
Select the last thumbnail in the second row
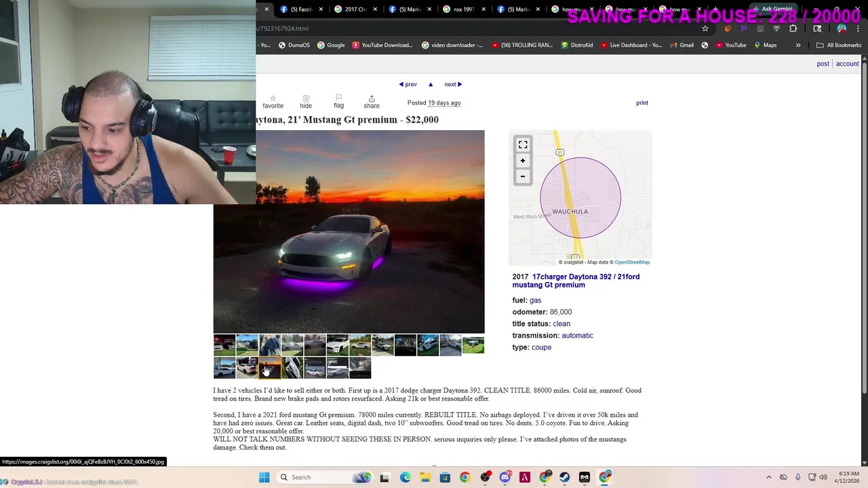tap(360, 367)
